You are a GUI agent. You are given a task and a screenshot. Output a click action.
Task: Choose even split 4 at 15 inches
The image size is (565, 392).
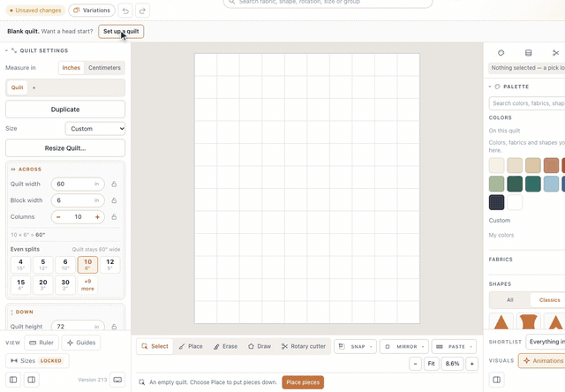pos(20,265)
